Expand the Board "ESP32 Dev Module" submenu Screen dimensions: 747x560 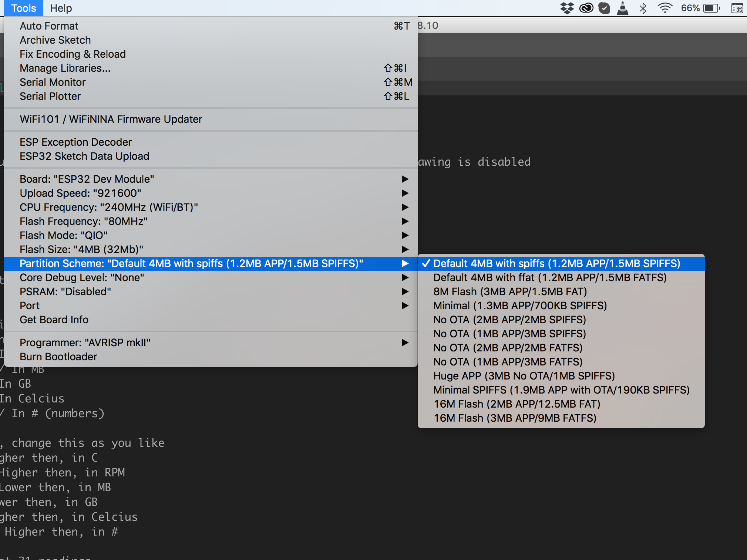coord(87,179)
